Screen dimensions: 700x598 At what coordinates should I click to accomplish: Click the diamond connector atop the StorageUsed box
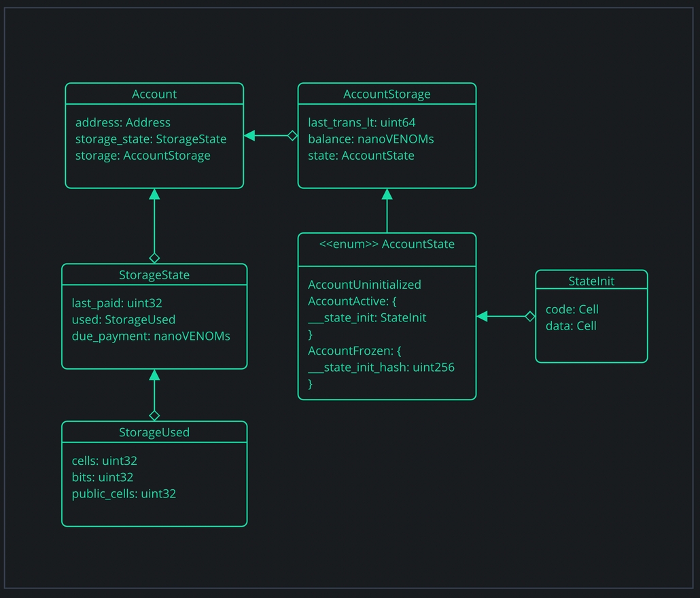154,415
